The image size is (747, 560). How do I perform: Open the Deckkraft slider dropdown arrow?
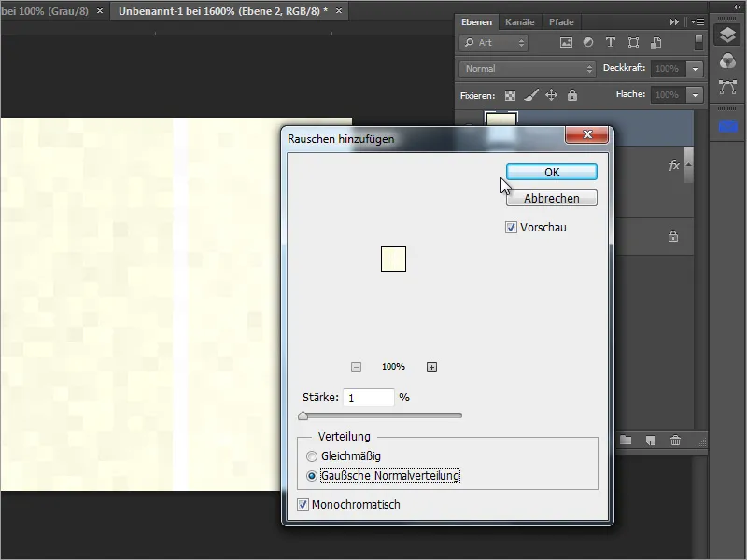click(695, 69)
